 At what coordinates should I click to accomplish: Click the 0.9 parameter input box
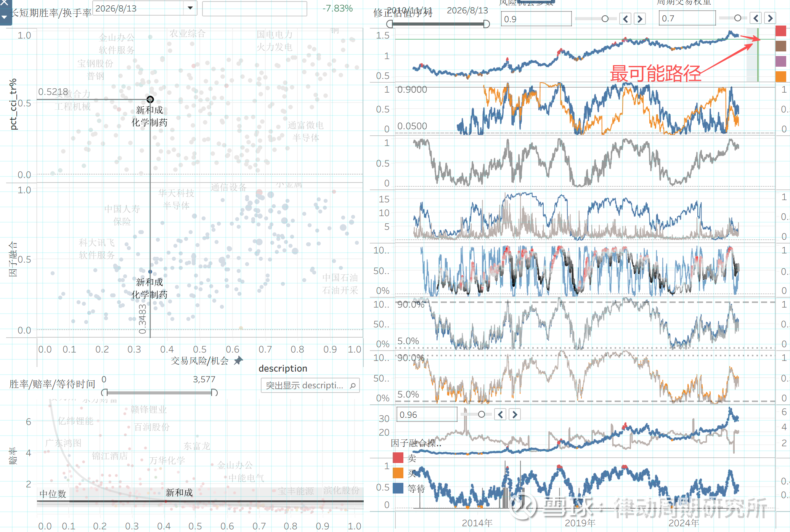(536, 19)
